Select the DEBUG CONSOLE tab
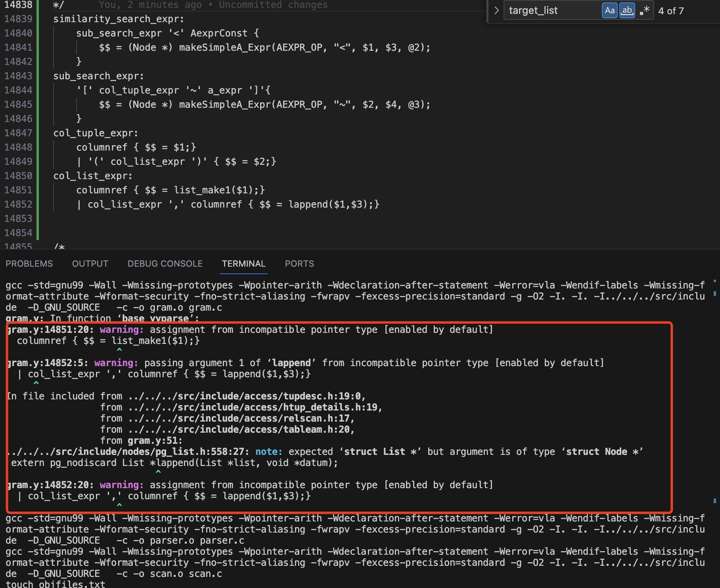Image resolution: width=720 pixels, height=588 pixels. (165, 264)
